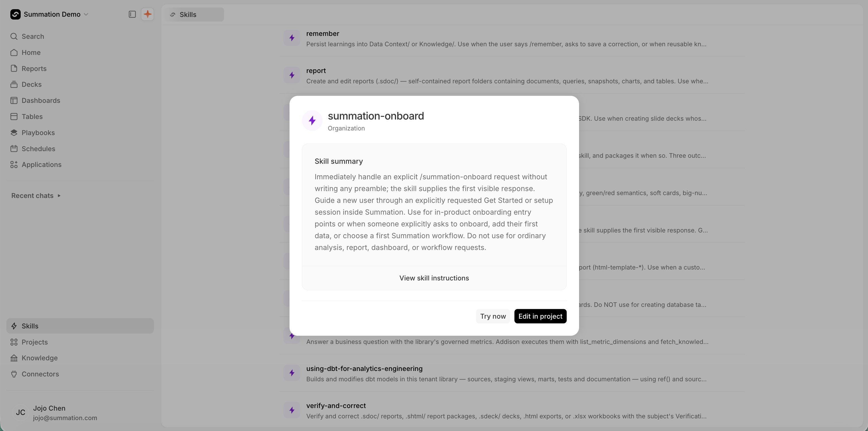Open Search in sidebar

[80, 36]
